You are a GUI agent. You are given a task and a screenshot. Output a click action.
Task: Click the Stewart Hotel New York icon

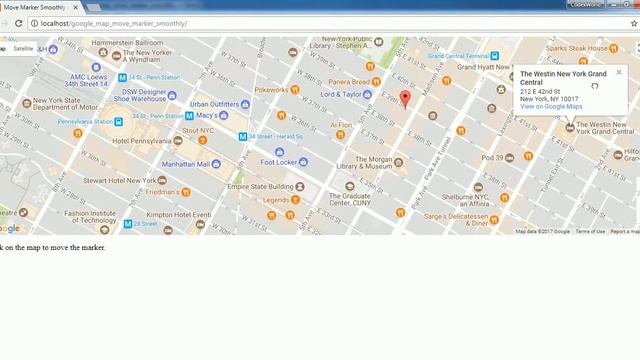(x=162, y=180)
